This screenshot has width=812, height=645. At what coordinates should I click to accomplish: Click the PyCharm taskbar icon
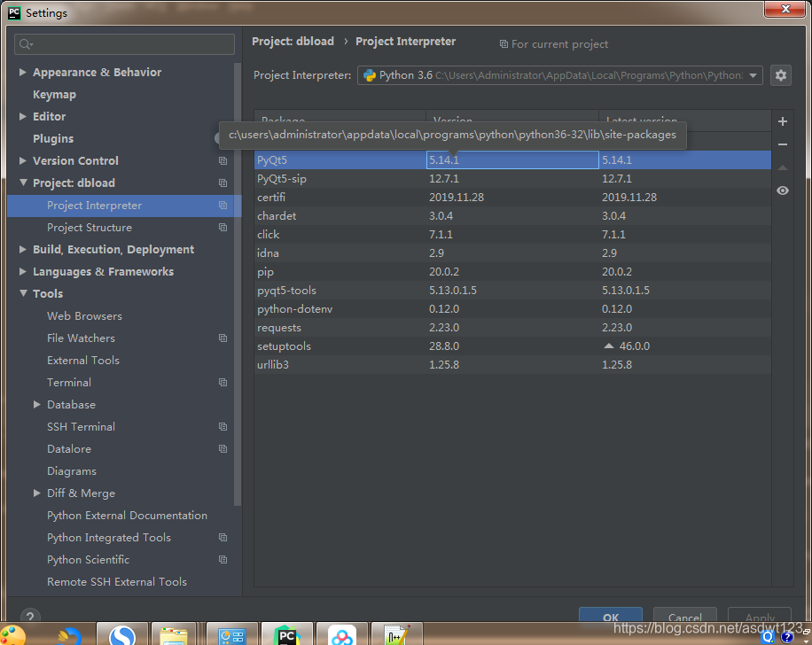286,634
